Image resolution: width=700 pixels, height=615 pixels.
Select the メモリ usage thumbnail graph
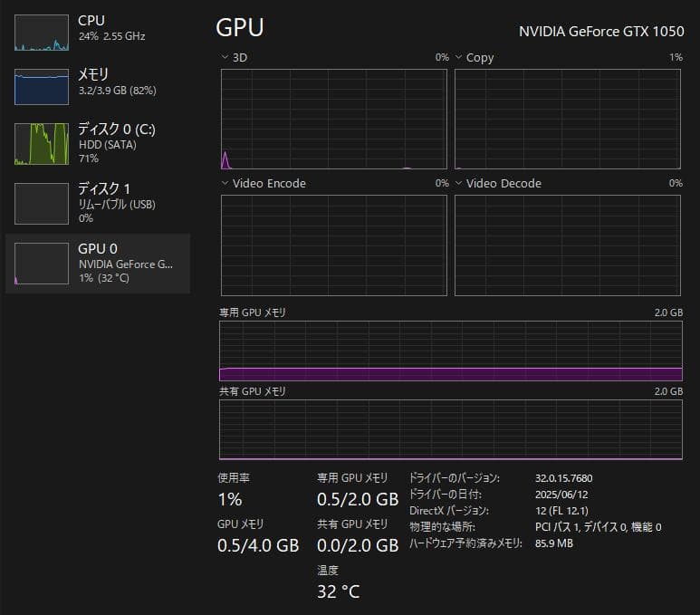point(42,87)
